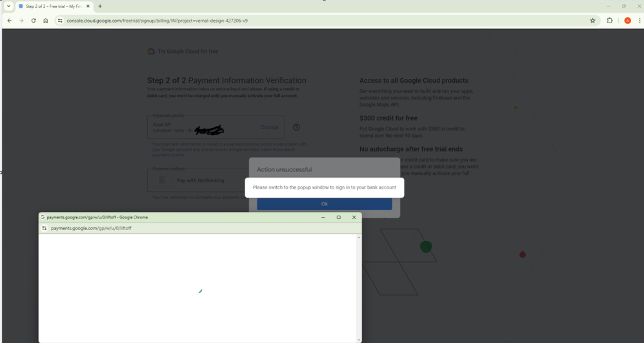View site information icon in main address bar
The width and height of the screenshot is (644, 343).
pos(60,21)
